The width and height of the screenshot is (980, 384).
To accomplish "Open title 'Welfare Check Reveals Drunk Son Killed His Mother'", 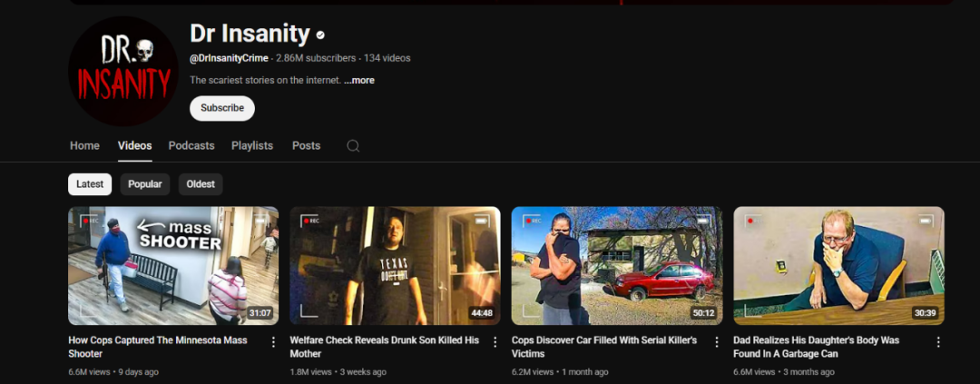I will click(385, 347).
